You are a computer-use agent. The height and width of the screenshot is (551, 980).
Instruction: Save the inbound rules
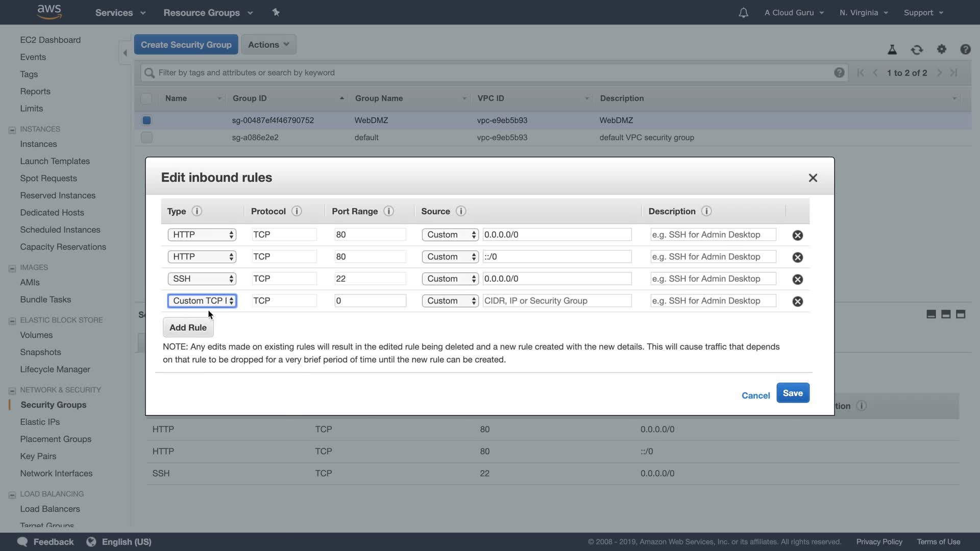tap(792, 393)
